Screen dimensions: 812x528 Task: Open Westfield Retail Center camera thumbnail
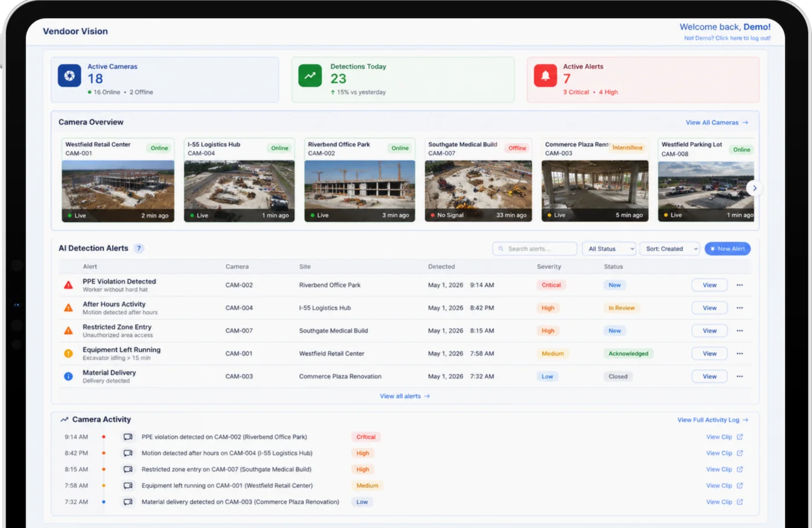tap(118, 191)
